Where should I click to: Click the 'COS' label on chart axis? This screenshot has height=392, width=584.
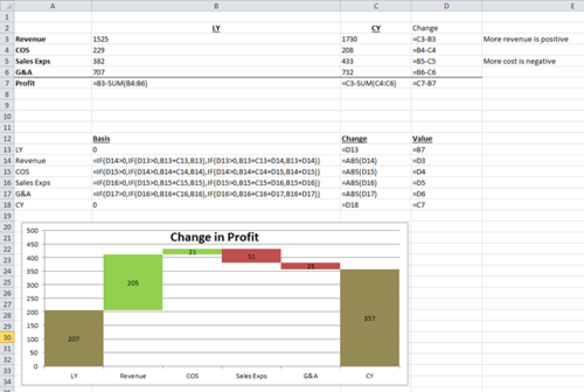192,376
